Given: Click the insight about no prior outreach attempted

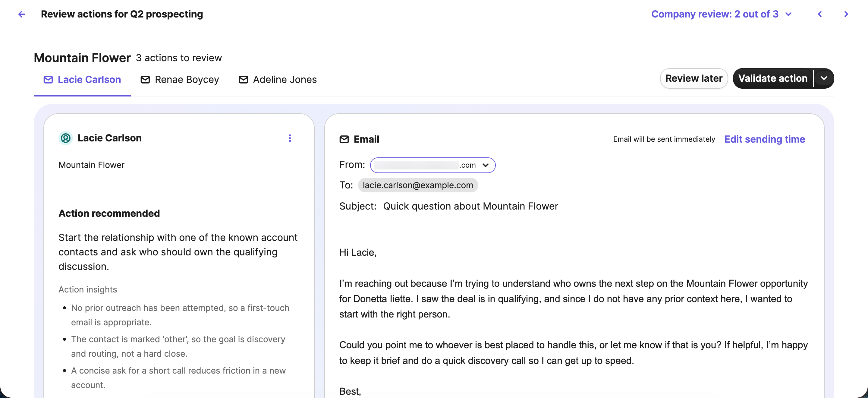Looking at the screenshot, I should pyautogui.click(x=180, y=315).
